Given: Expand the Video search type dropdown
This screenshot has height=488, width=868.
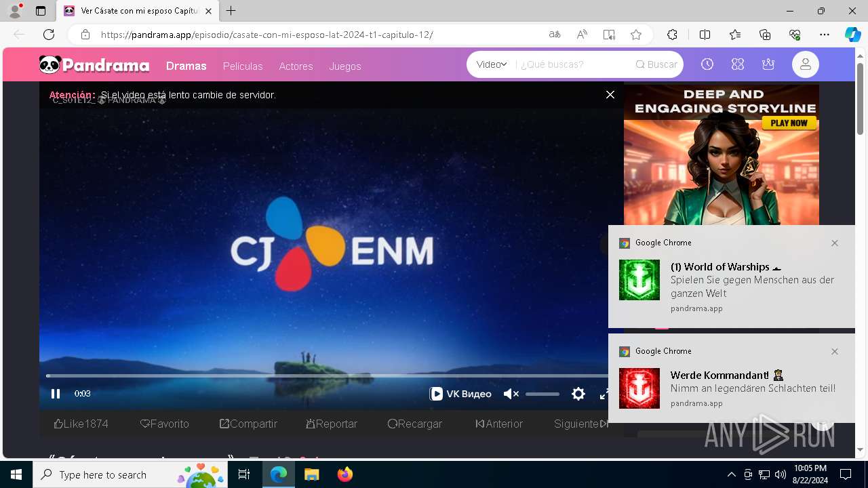Looking at the screenshot, I should pyautogui.click(x=492, y=64).
